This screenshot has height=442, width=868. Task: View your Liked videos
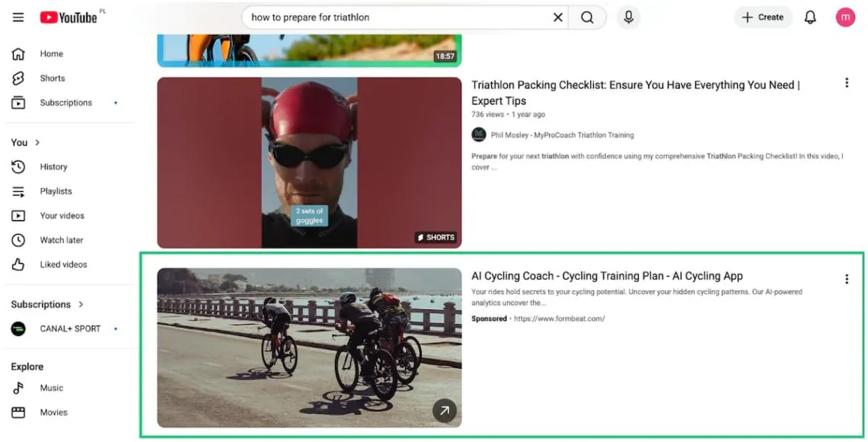click(63, 264)
